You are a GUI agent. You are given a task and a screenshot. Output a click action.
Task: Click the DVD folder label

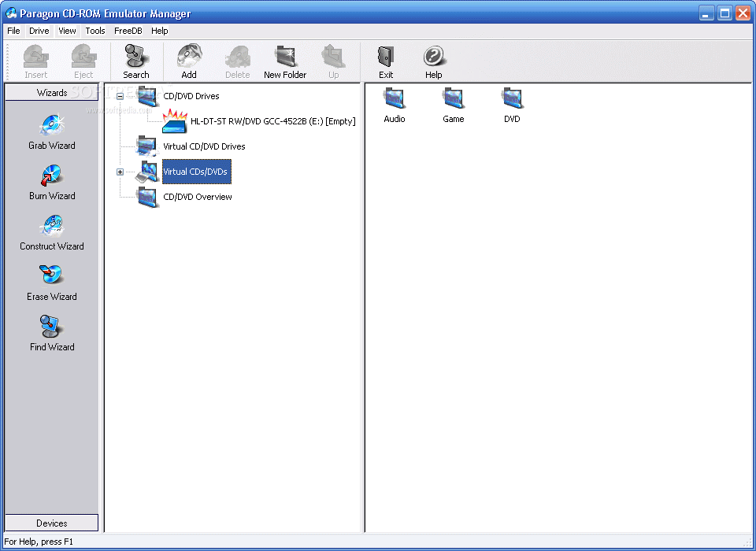[512, 119]
